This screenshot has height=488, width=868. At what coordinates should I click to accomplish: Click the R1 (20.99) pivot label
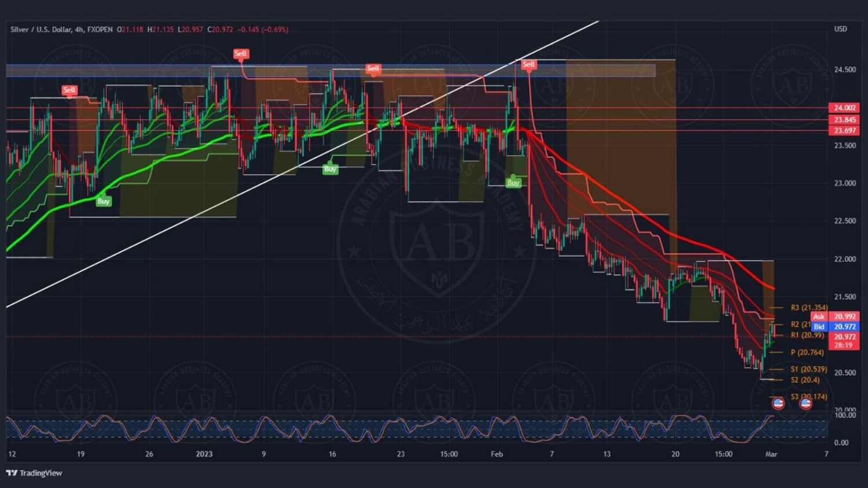(x=807, y=335)
